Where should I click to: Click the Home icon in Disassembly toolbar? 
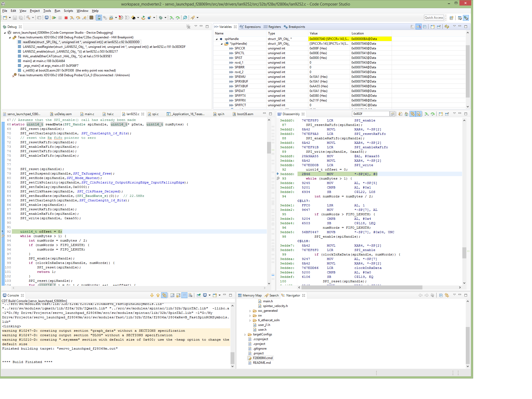[x=406, y=114]
